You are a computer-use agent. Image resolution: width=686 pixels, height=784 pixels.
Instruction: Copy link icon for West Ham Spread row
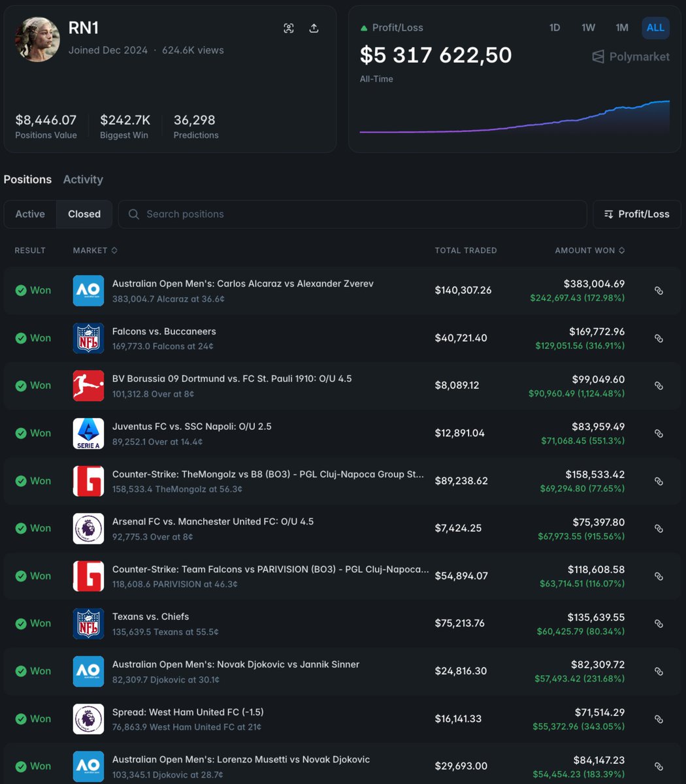(659, 719)
